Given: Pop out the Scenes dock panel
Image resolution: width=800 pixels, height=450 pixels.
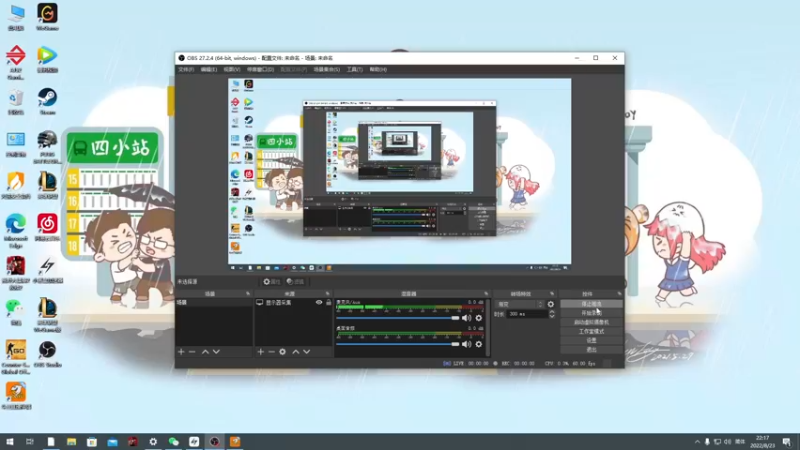Looking at the screenshot, I should pyautogui.click(x=248, y=294).
